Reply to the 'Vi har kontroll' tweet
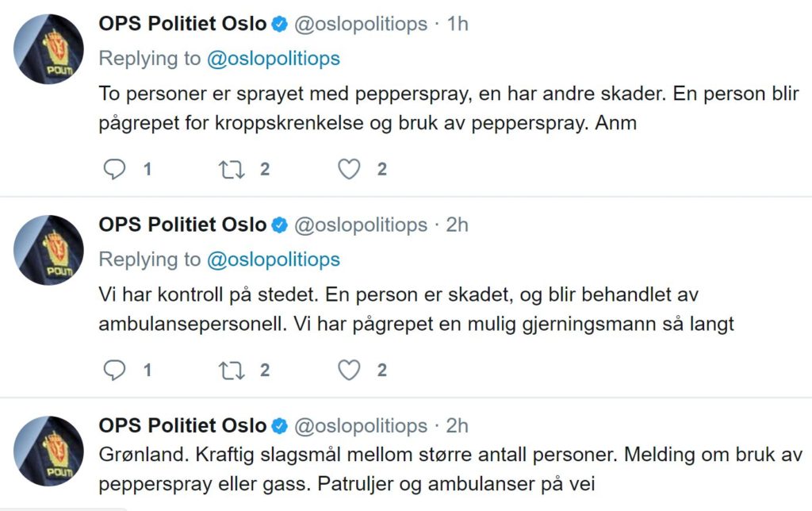 [116, 370]
